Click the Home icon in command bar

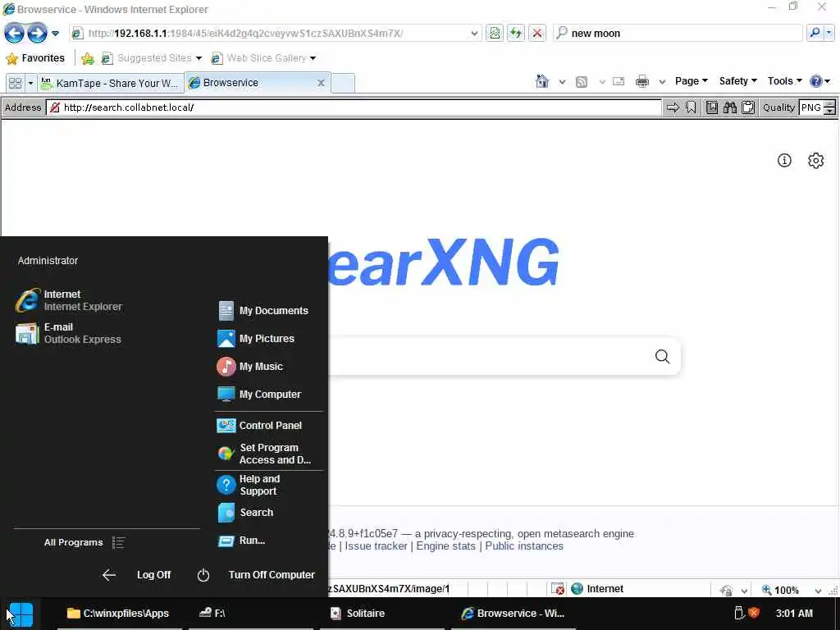click(542, 81)
